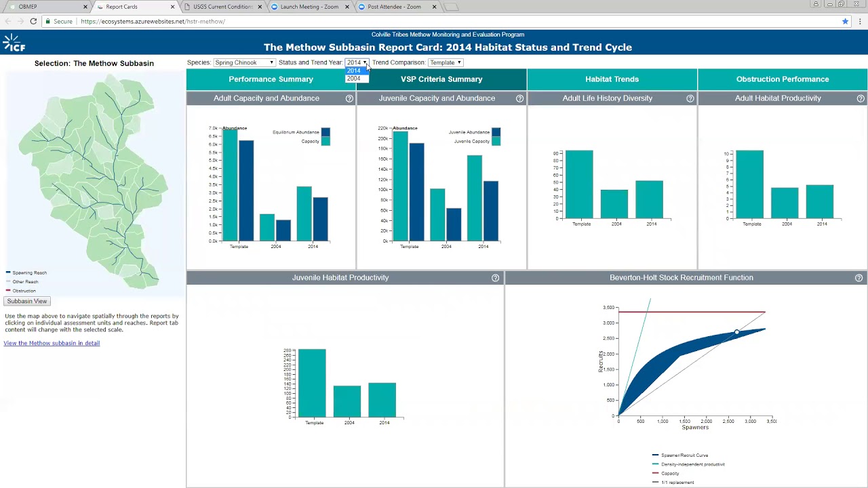The image size is (868, 488).
Task: Click Juvenile Abundance legend swatch
Action: tap(496, 132)
